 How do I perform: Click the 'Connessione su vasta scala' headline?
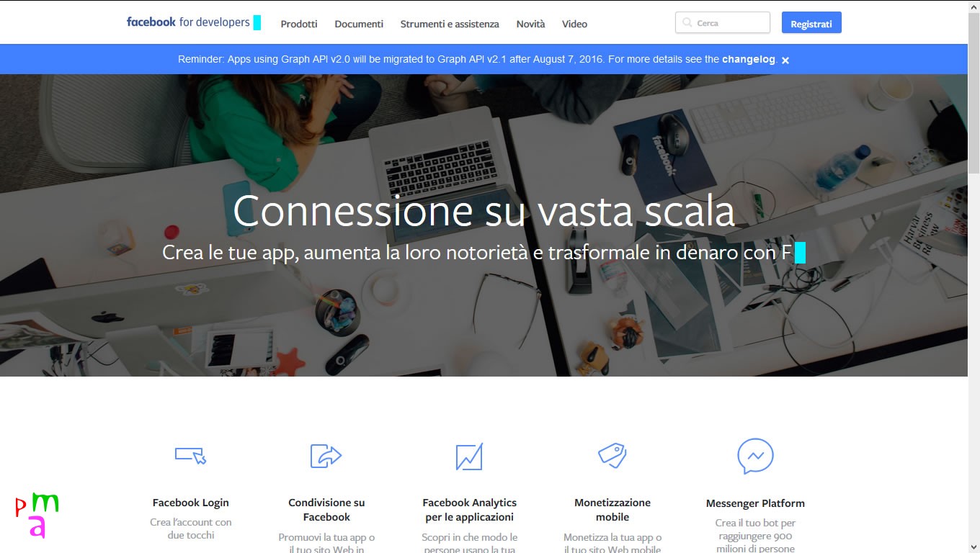pyautogui.click(x=484, y=211)
